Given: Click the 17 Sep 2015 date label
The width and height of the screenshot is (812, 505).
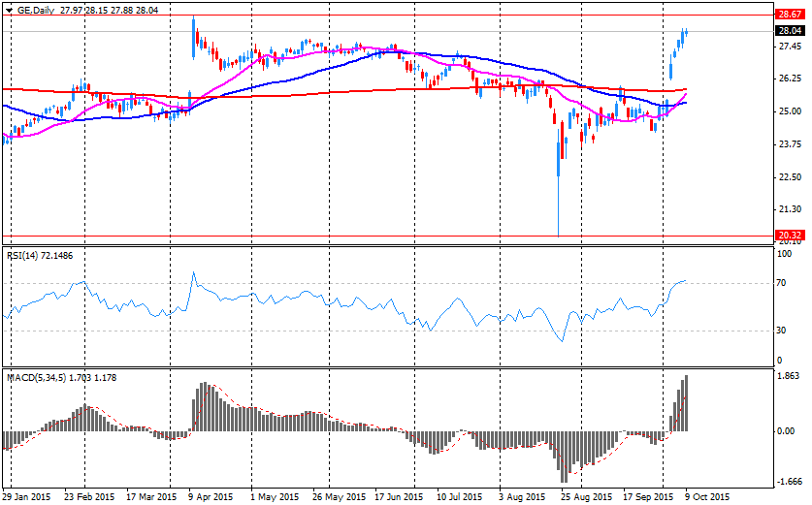Looking at the screenshot, I should [648, 496].
